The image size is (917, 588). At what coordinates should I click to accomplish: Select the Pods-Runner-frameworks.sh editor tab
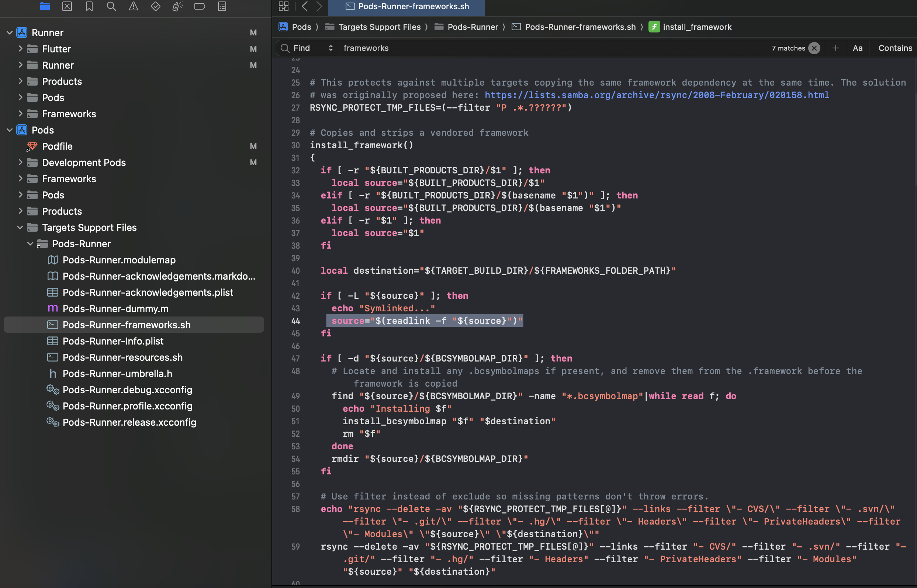(x=406, y=7)
